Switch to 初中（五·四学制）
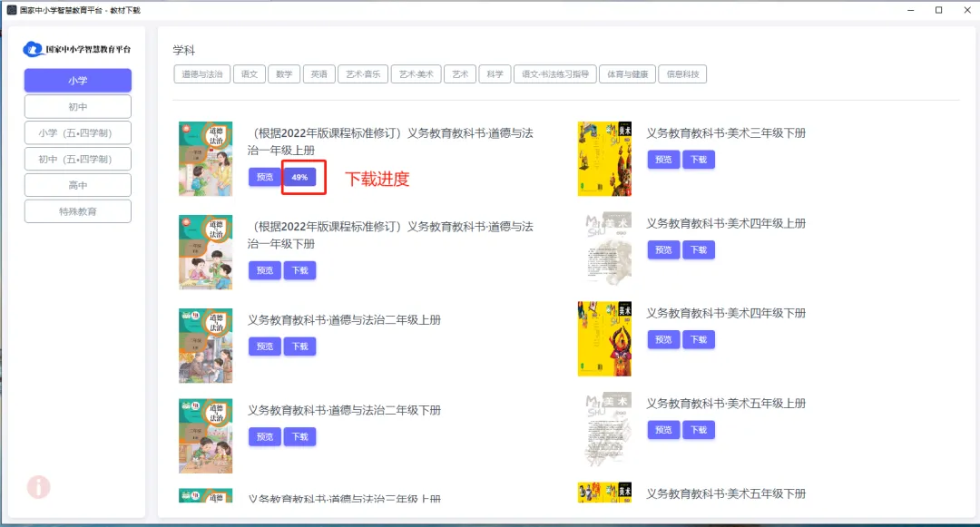Screen dimensions: 980x527 tap(77, 160)
